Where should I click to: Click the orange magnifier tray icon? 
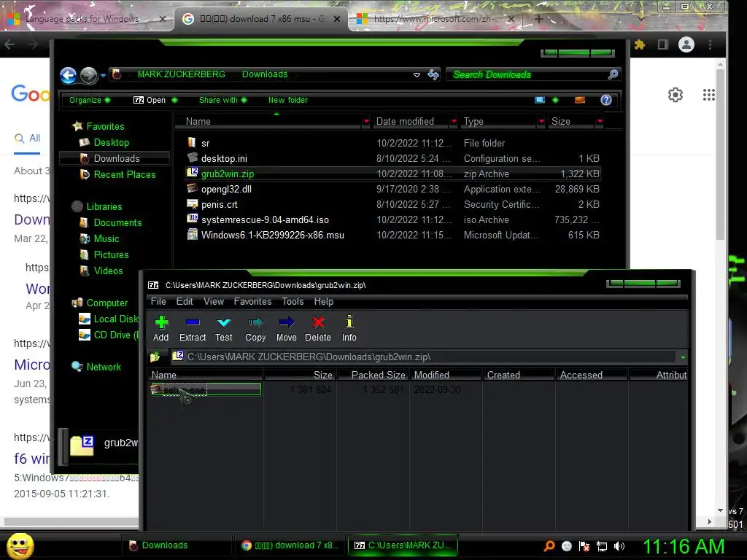(549, 545)
